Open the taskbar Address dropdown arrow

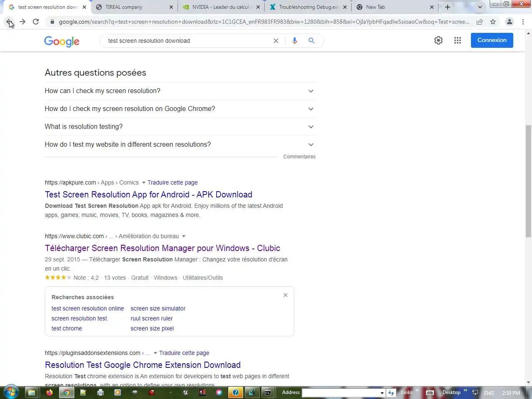tap(382, 393)
